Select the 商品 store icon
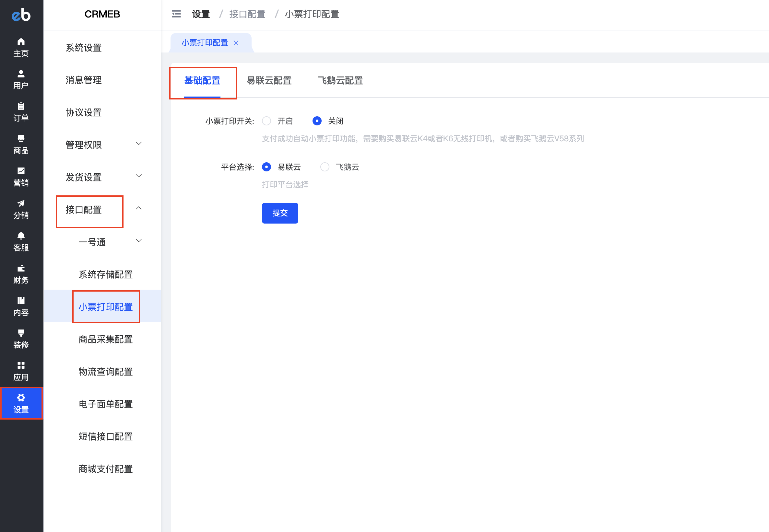Image resolution: width=769 pixels, height=532 pixels. coord(21,139)
